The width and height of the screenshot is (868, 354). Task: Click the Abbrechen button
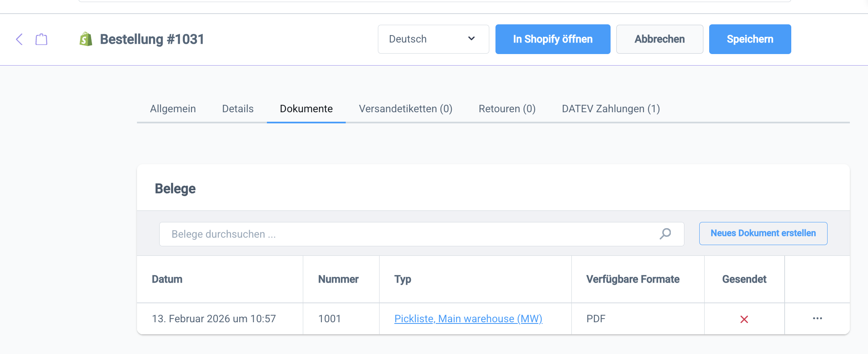(x=659, y=39)
